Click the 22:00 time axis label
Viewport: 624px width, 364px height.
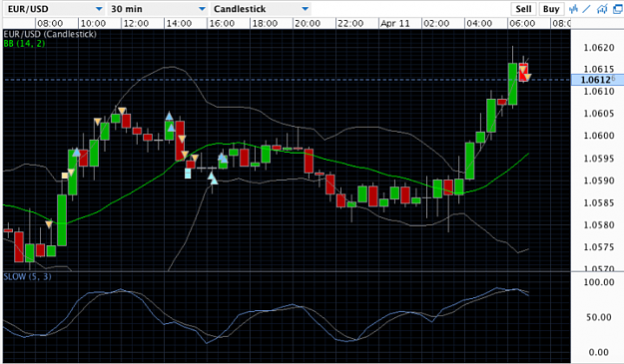350,24
